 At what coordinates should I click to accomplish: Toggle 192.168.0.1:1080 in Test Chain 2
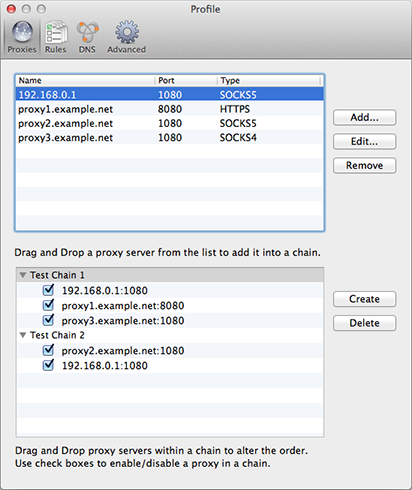coord(48,365)
